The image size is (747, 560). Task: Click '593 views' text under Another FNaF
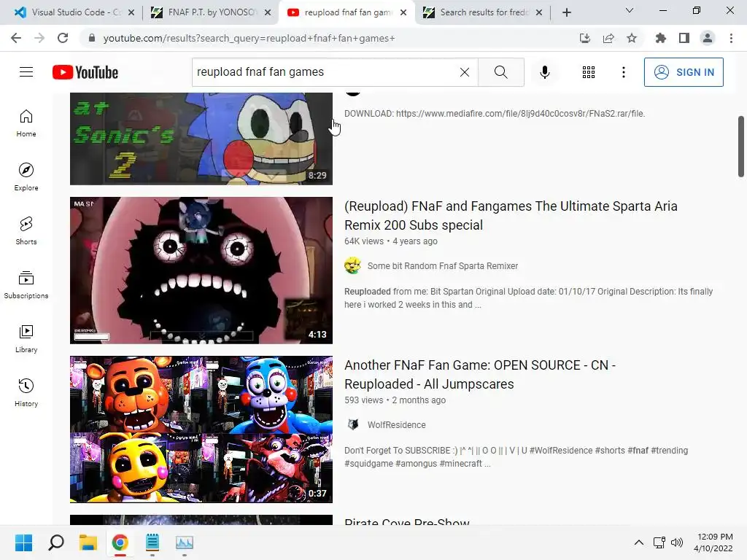[363, 400]
